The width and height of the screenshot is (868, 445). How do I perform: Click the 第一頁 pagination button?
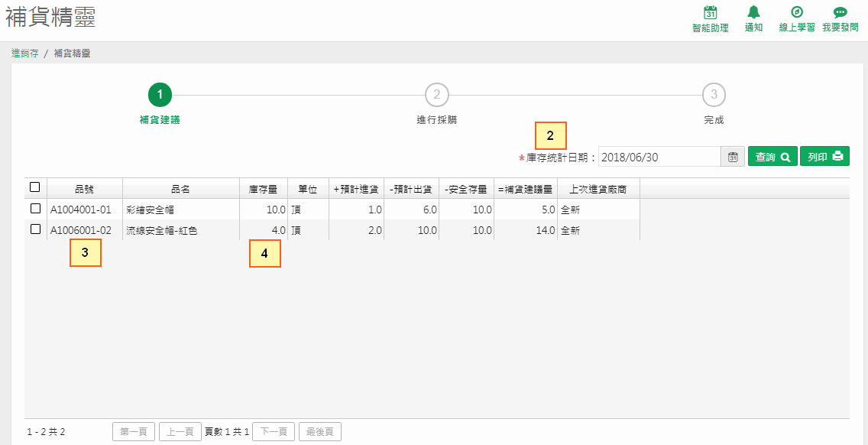point(134,432)
